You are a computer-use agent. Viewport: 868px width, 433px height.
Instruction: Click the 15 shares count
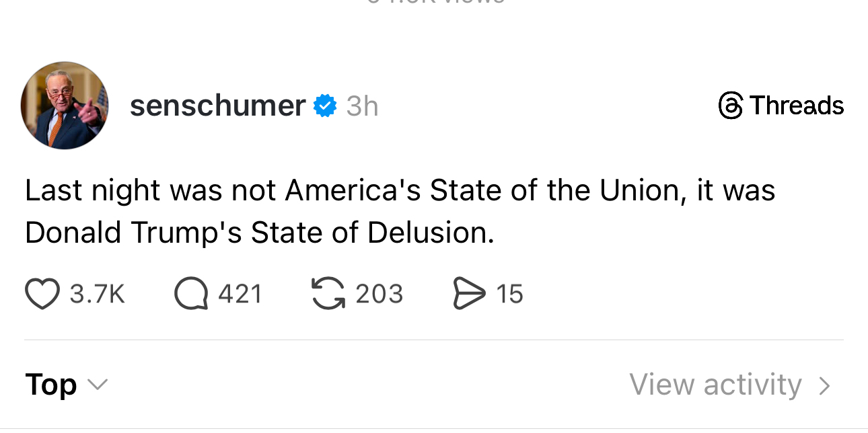point(509,294)
